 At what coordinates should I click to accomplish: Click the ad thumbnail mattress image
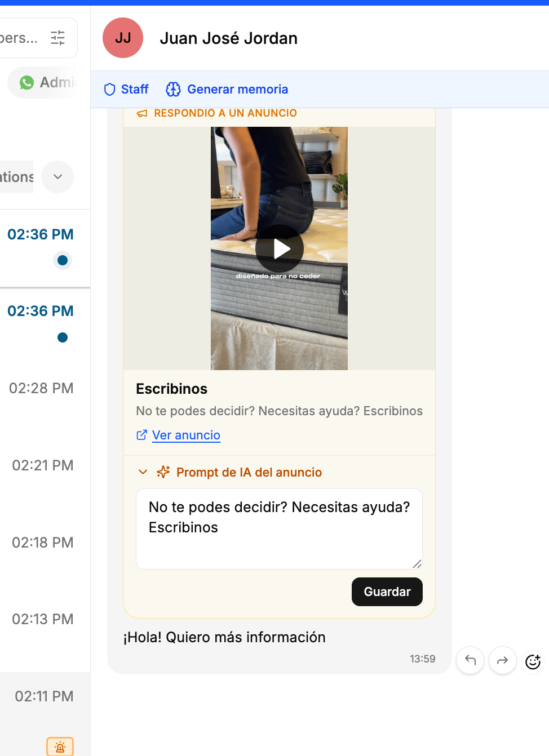click(x=280, y=248)
